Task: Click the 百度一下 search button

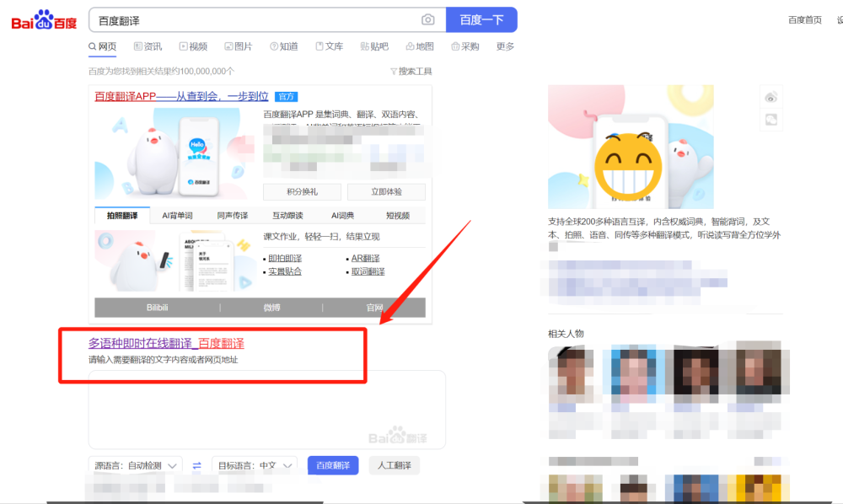Action: 481,20
